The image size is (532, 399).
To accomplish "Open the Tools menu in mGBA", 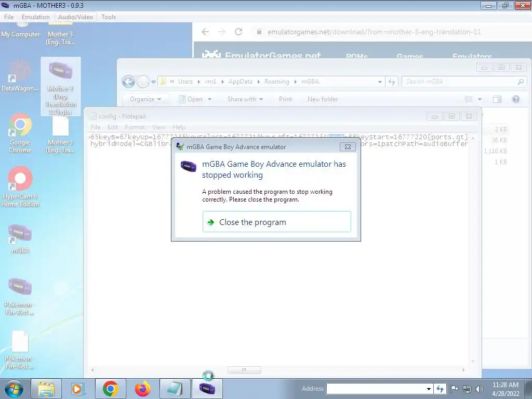I will tap(108, 17).
